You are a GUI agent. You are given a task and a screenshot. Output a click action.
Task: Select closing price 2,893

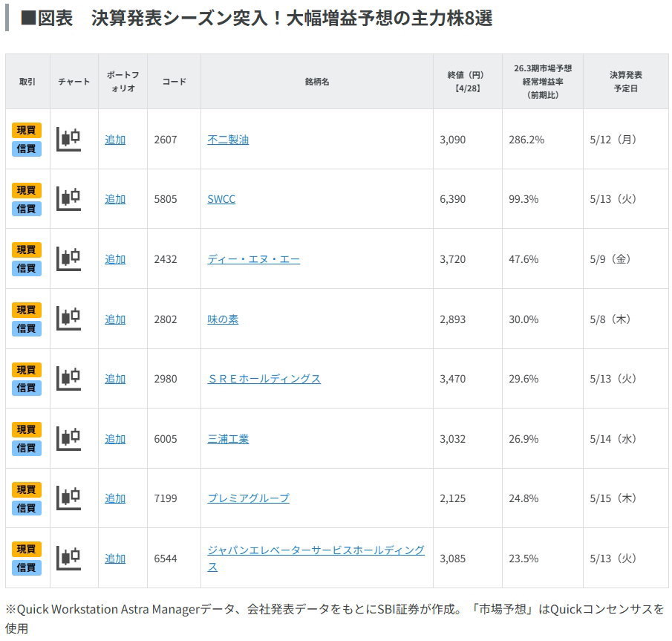(452, 319)
